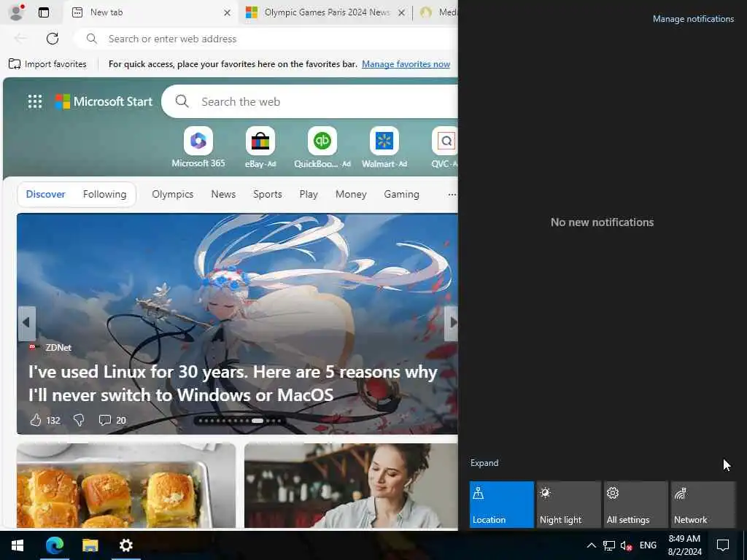The height and width of the screenshot is (560, 747).
Task: Expand the quick actions panel
Action: pyautogui.click(x=484, y=463)
